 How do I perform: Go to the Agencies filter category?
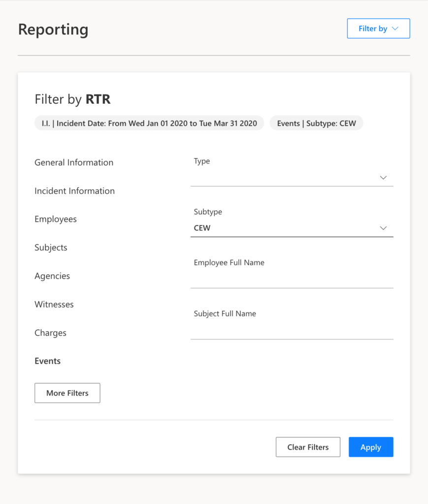click(x=52, y=276)
